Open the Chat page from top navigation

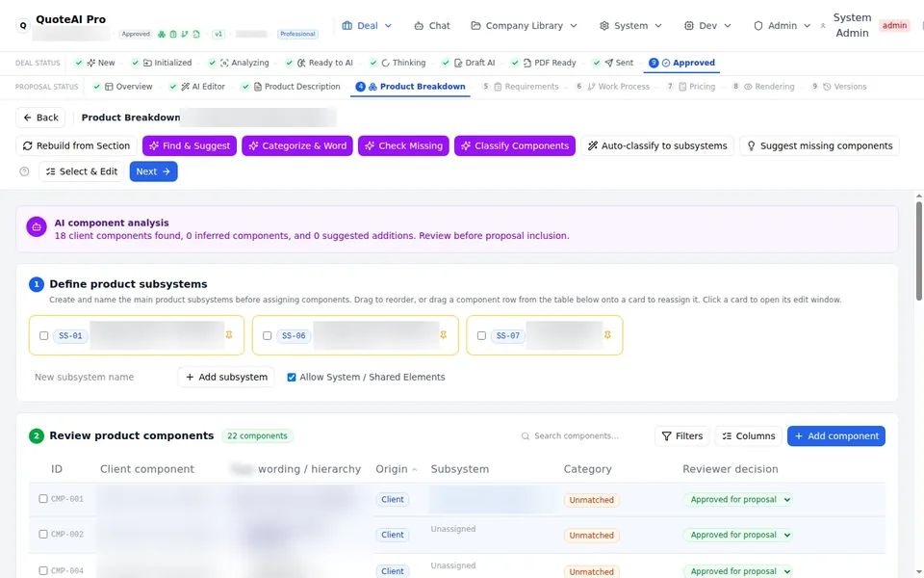[x=432, y=26]
